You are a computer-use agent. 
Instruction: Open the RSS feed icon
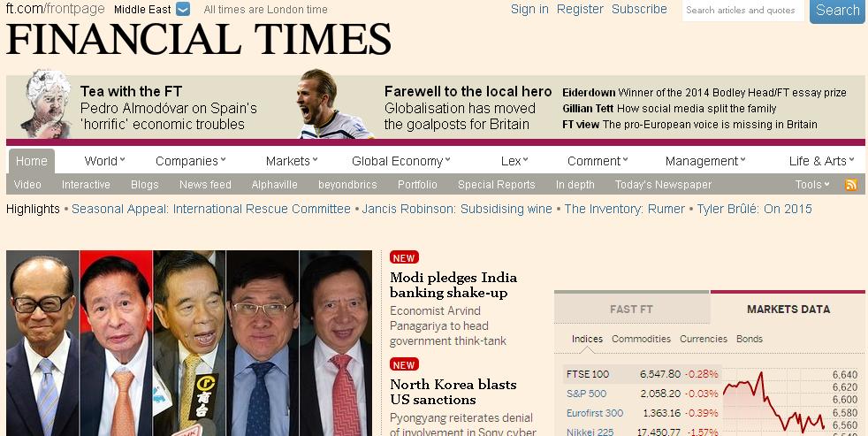851,185
